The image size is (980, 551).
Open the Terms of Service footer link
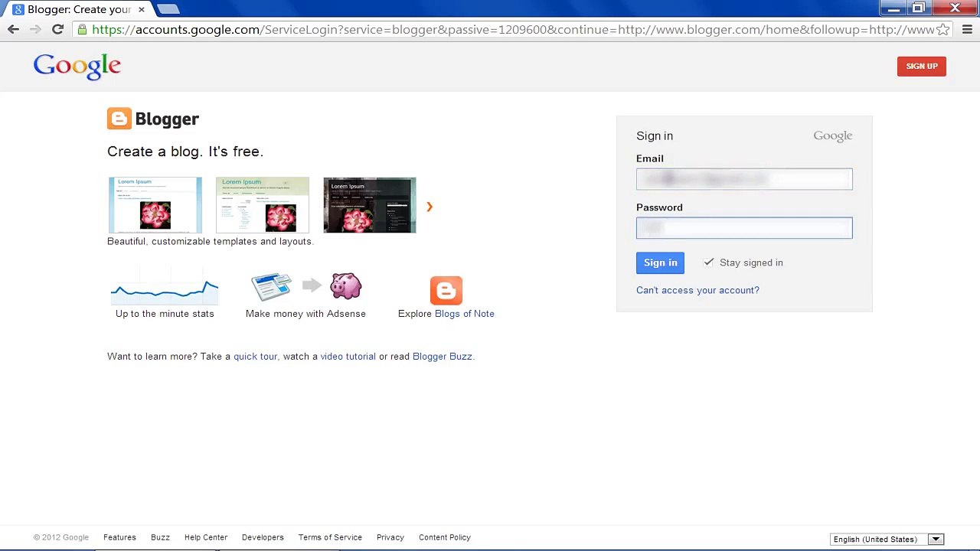(330, 537)
